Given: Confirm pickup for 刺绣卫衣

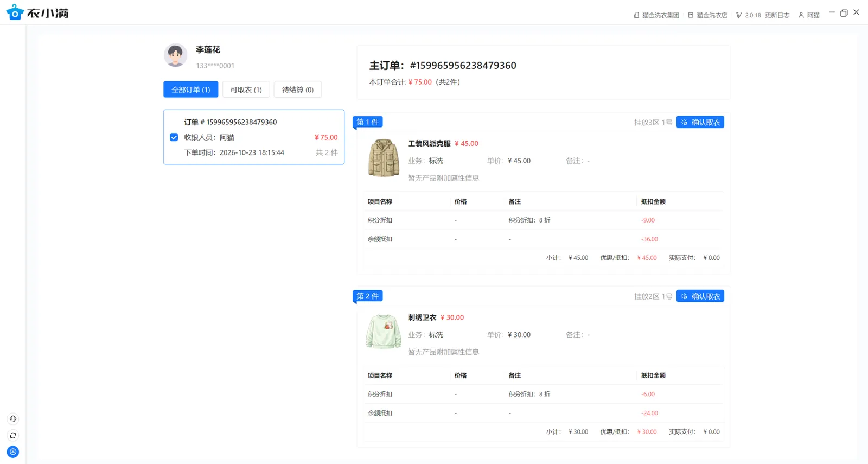Looking at the screenshot, I should pyautogui.click(x=700, y=296).
